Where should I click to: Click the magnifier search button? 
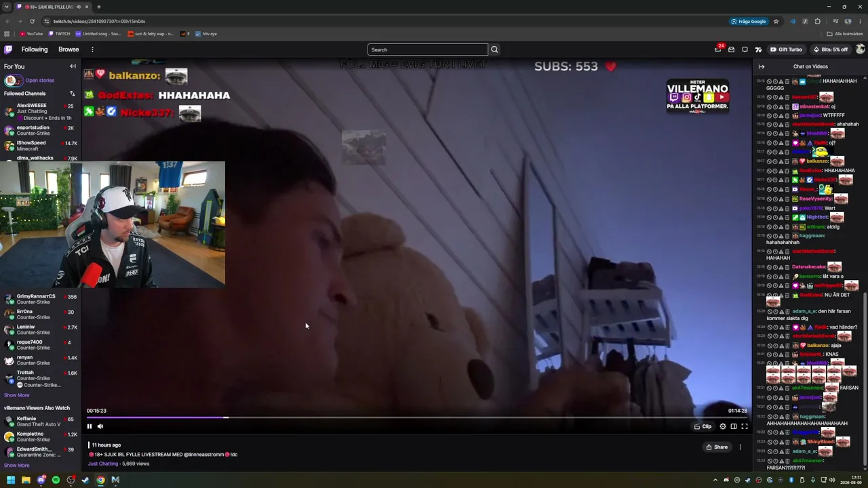point(494,49)
